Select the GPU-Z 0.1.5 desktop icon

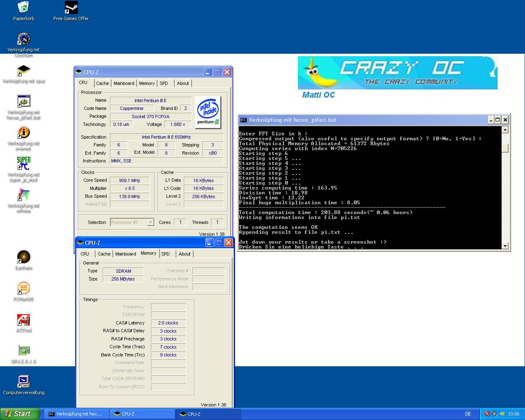[23, 351]
